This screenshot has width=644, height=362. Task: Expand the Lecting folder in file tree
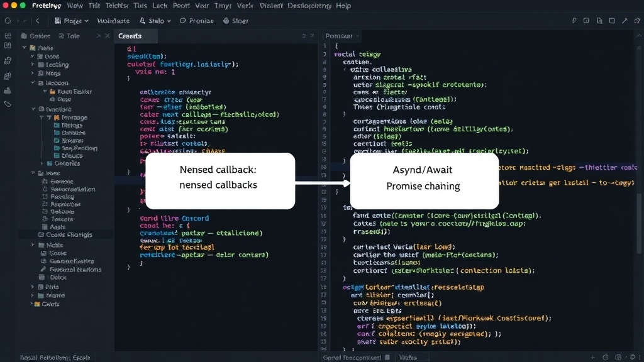tap(33, 65)
